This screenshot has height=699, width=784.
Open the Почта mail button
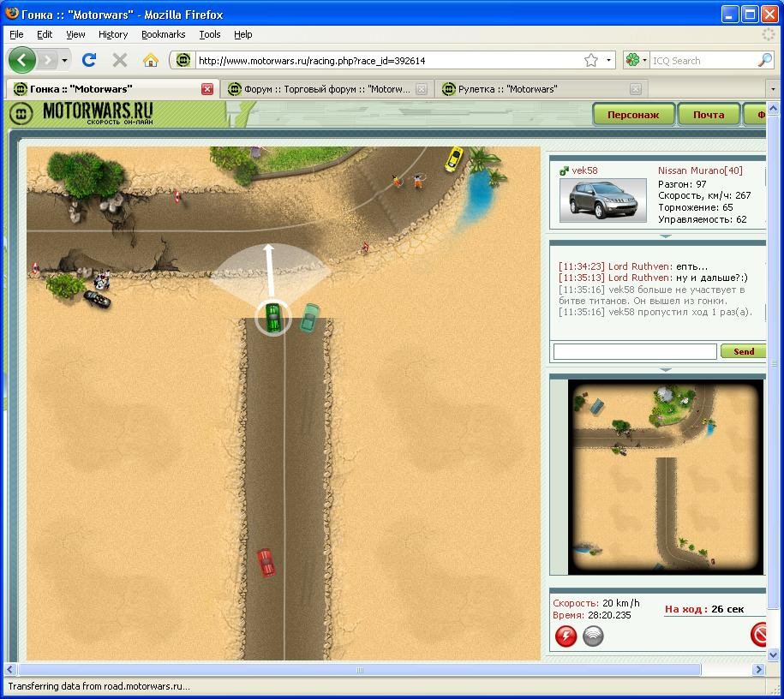point(709,115)
